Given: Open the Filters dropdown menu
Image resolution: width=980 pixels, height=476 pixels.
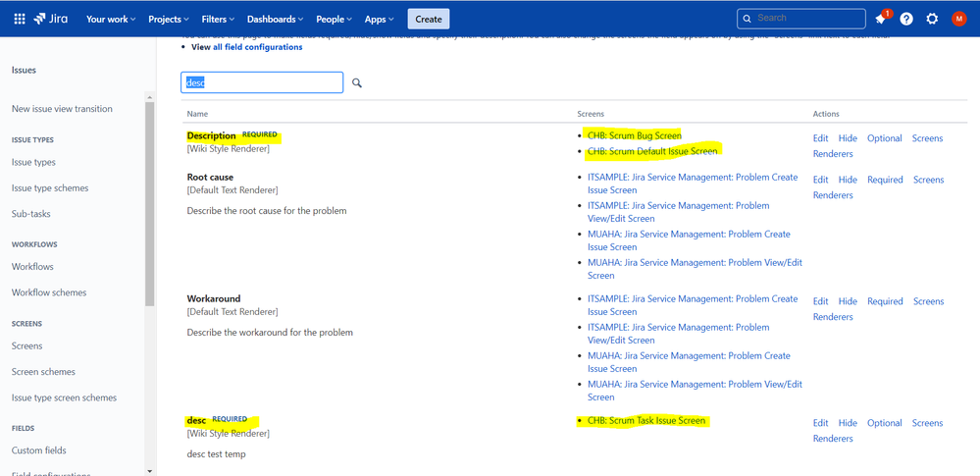Looking at the screenshot, I should 218,19.
